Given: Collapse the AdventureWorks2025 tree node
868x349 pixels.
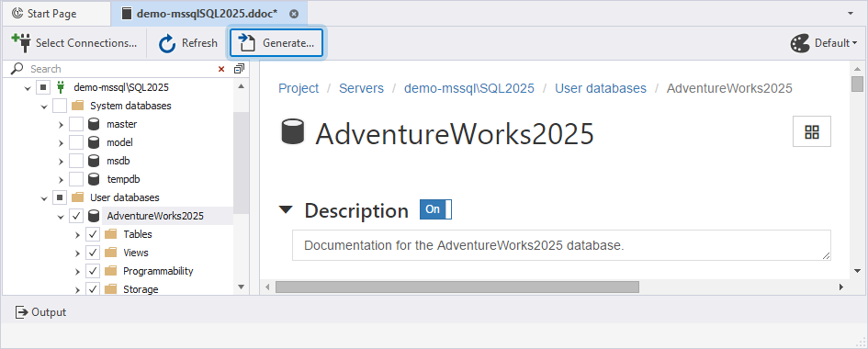Looking at the screenshot, I should [61, 216].
